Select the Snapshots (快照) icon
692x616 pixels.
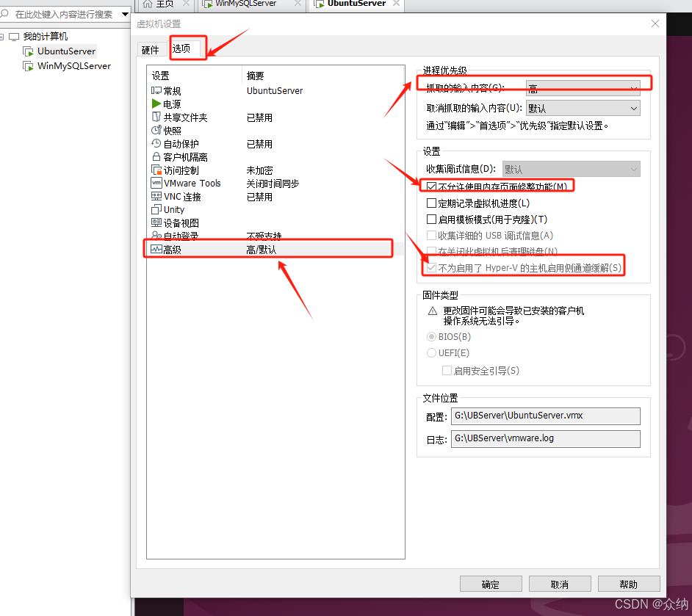point(156,130)
